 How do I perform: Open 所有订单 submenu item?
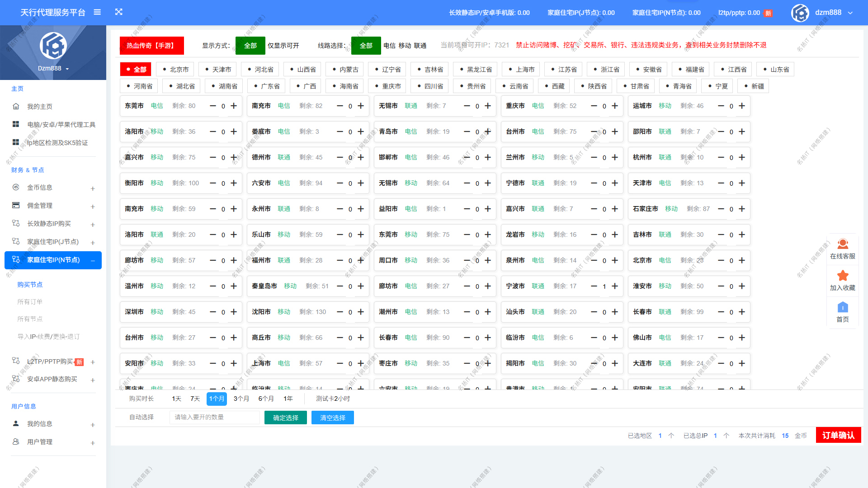(x=30, y=302)
